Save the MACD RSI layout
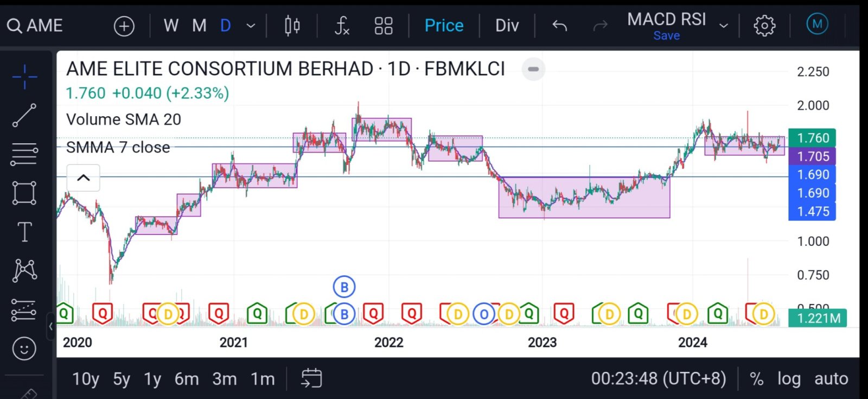Viewport: 868px width, 399px height. tap(667, 36)
